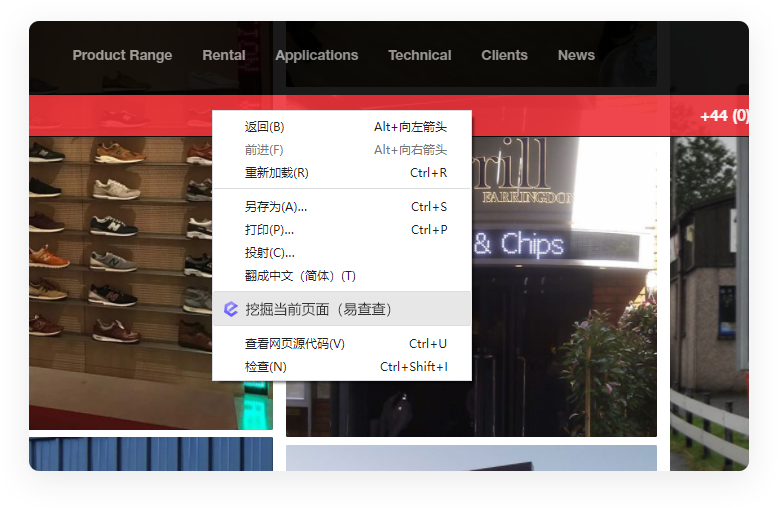Open 查看网页源代码(V) from the context menu

tap(342, 343)
